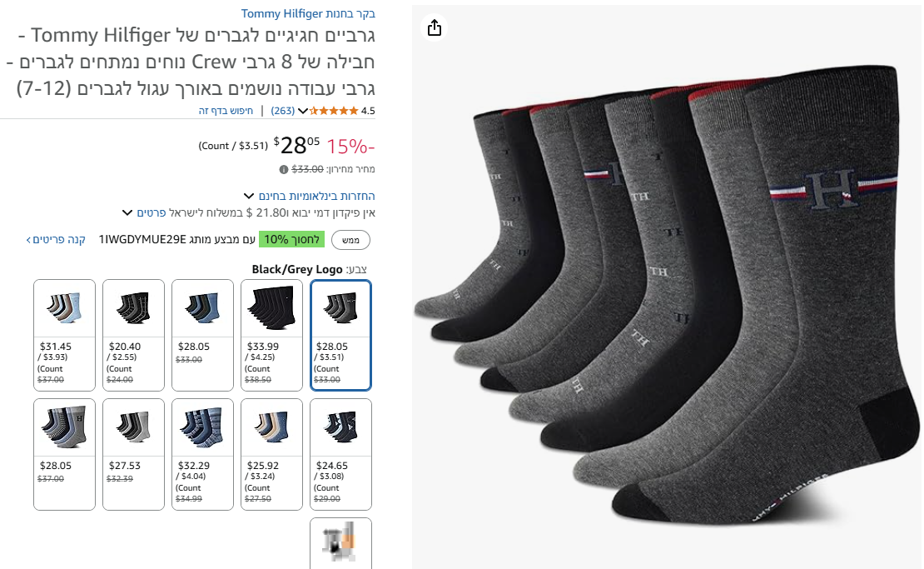Screen dimensions: 924x569
Task: Pick the $24.65 argyle pattern variant
Action: click(x=340, y=454)
